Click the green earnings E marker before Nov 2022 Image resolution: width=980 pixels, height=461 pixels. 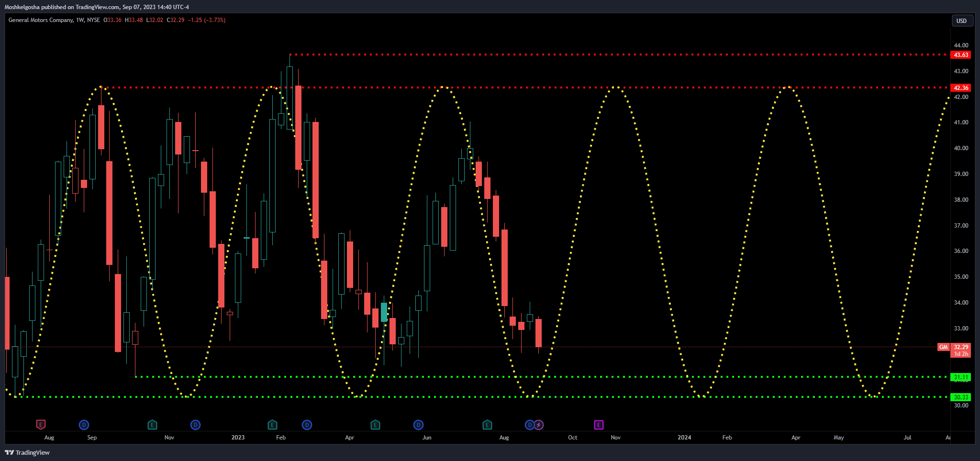point(152,425)
